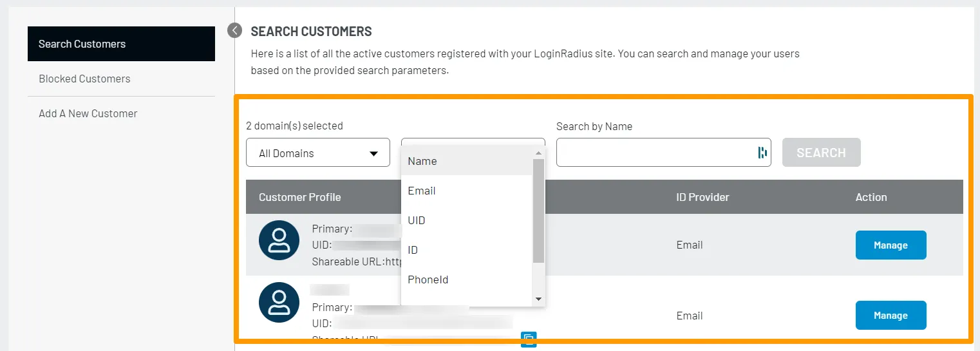Image resolution: width=980 pixels, height=351 pixels.
Task: Click the first customer's avatar icon
Action: (x=279, y=240)
